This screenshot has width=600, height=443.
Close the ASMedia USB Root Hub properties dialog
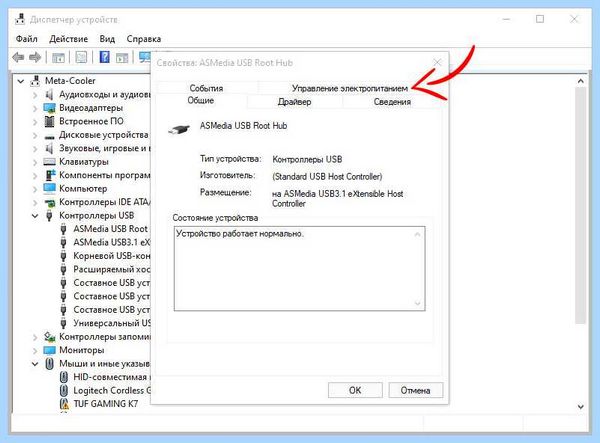tap(437, 62)
